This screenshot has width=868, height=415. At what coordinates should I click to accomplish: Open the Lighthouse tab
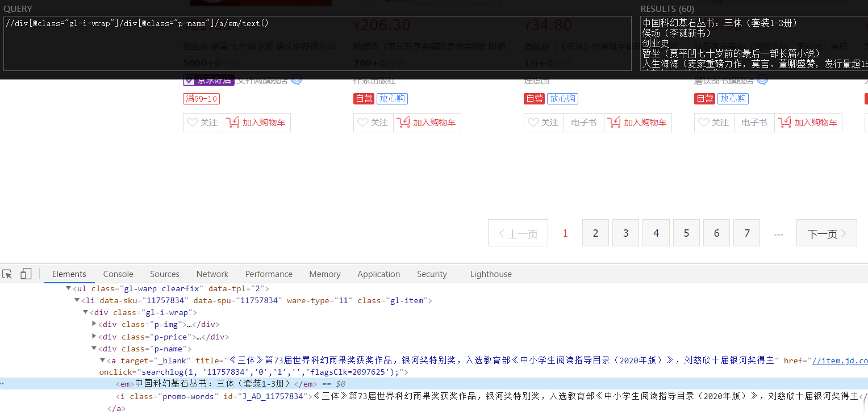[x=491, y=274]
